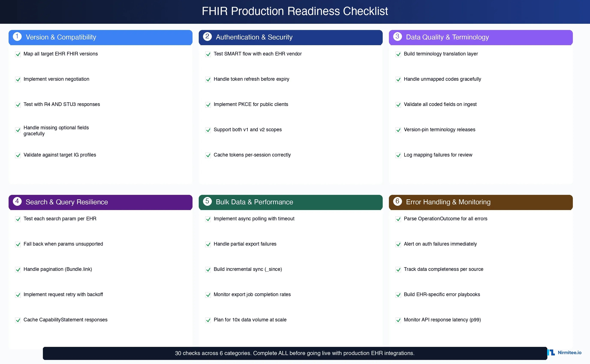This screenshot has height=364, width=590.
Task: Uncheck Cache CapabilityStatement responses
Action: pos(18,320)
